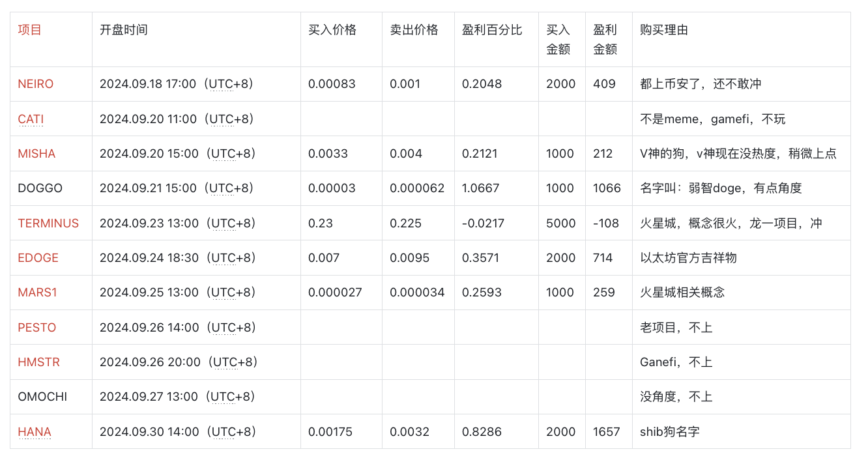
Task: Click reason text 不是meme，gamefi，不玩
Action: point(713,119)
